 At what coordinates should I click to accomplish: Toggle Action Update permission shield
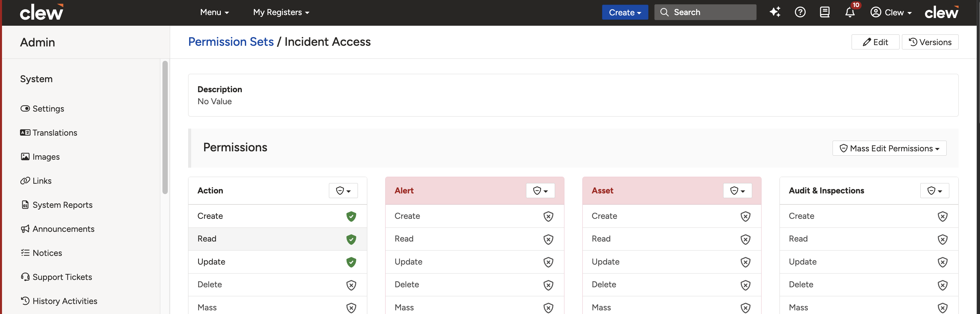click(351, 262)
